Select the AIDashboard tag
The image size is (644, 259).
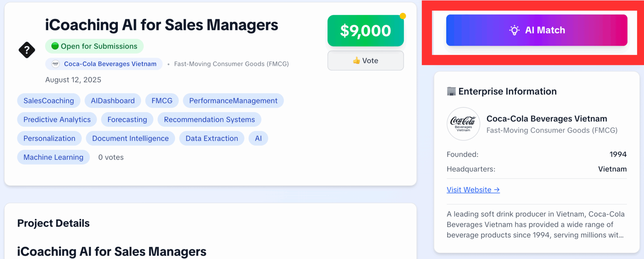113,101
